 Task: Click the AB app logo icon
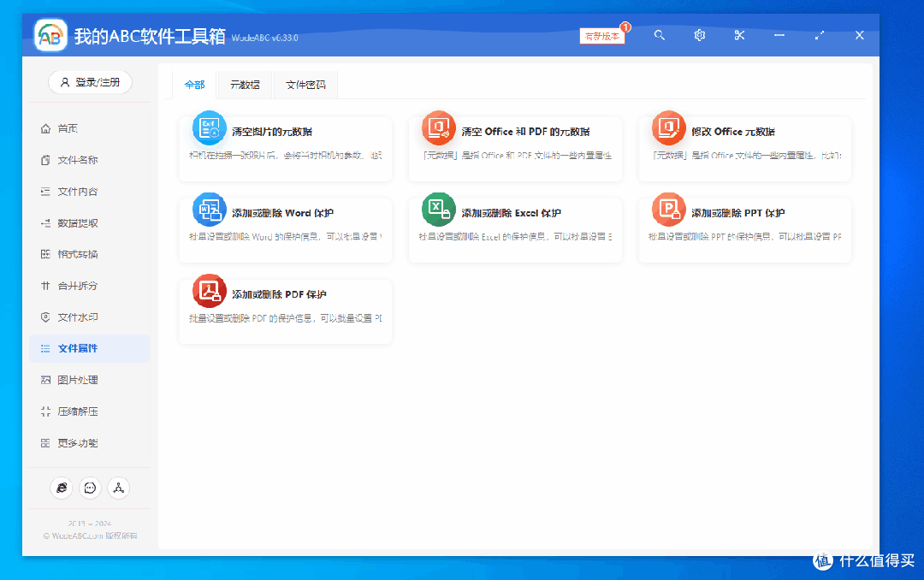[x=50, y=37]
